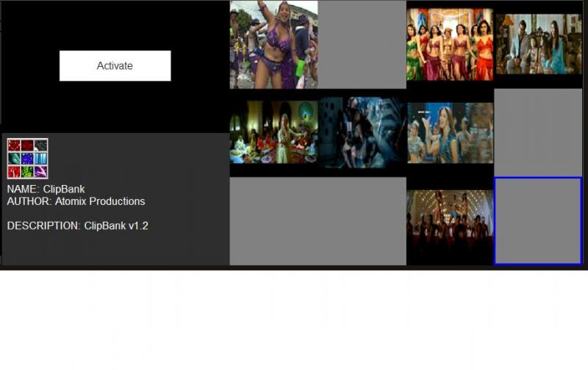Select the street carnival dancer clip

[273, 45]
